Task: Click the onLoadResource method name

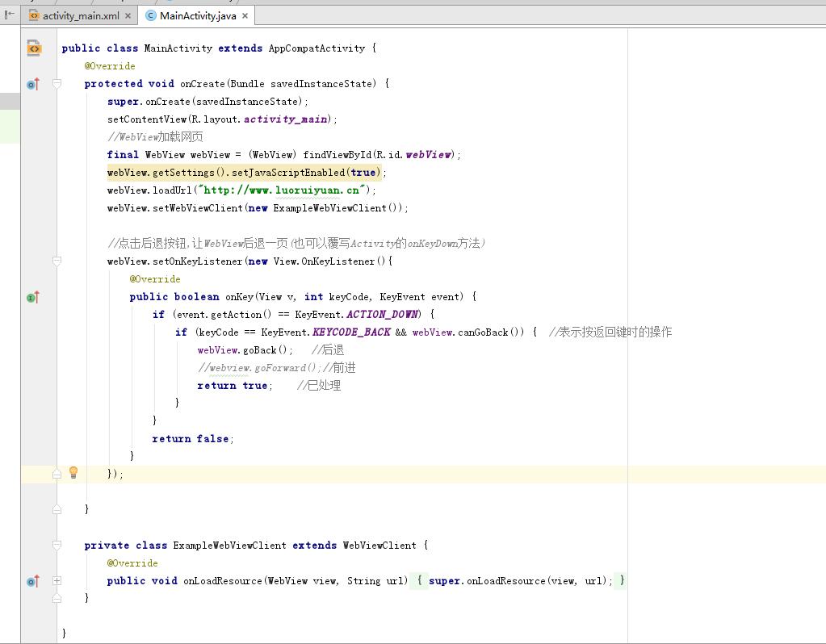Action: click(x=222, y=581)
